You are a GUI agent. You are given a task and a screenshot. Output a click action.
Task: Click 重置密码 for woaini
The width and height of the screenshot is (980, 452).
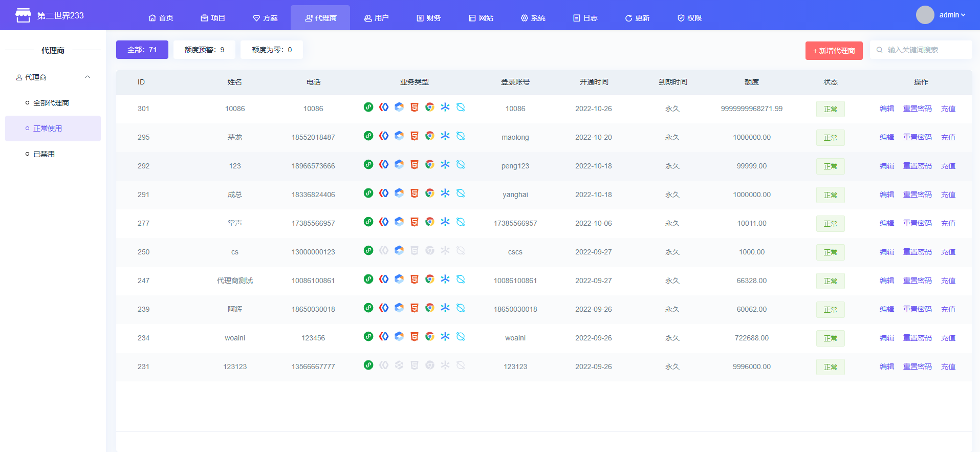pos(918,338)
